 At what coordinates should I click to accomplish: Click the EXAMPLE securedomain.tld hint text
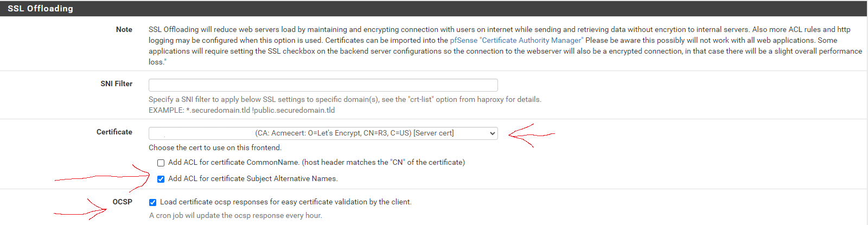coord(241,110)
